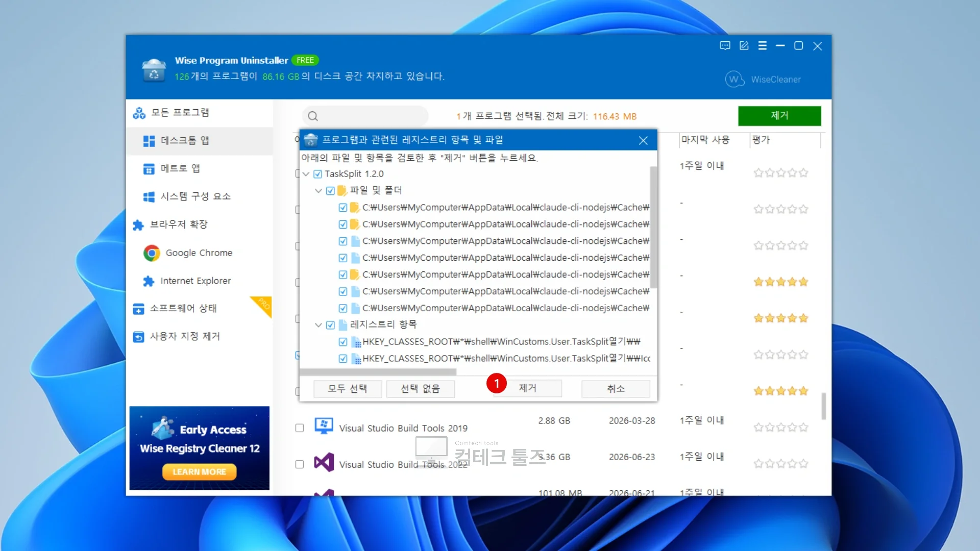Viewport: 980px width, 551px height.
Task: Click the Visual Studio Build Tools 2019 icon
Action: click(x=324, y=426)
